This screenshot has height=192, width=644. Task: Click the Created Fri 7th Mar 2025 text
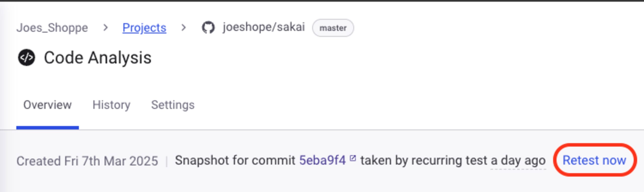click(x=87, y=161)
